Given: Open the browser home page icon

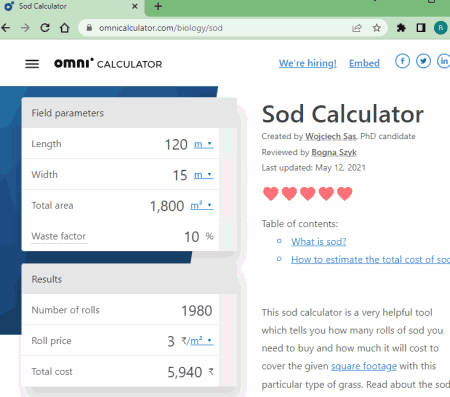Looking at the screenshot, I should point(65,28).
